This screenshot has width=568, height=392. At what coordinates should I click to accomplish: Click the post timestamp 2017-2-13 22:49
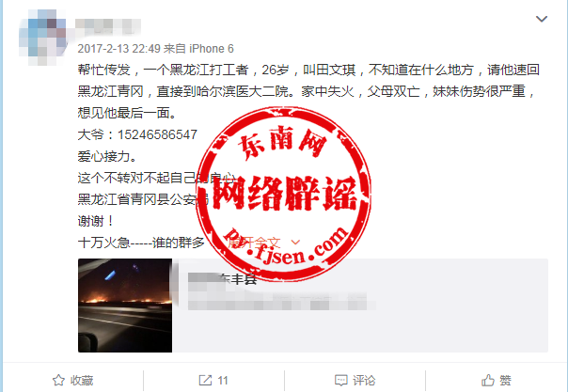tap(118, 49)
